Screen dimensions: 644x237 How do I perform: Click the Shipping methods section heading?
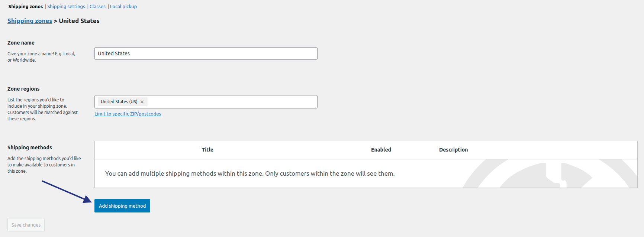tap(30, 147)
